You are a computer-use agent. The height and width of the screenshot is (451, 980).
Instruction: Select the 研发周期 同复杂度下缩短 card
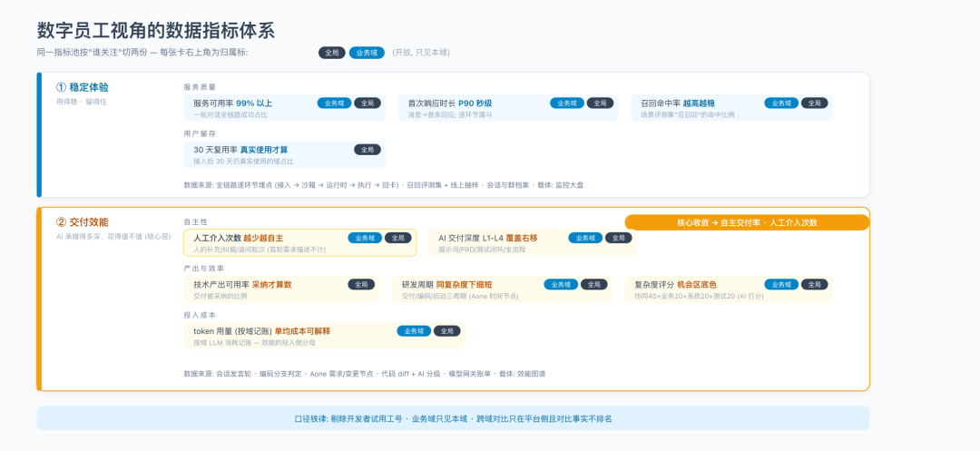(503, 289)
